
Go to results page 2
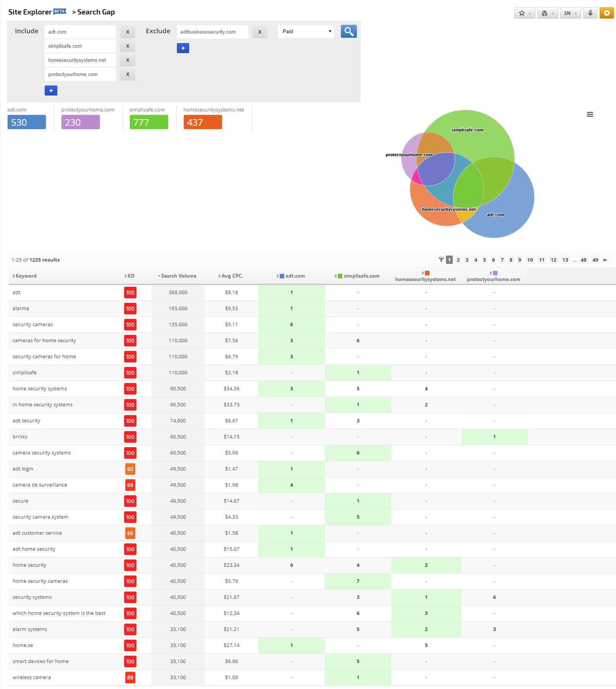pyautogui.click(x=458, y=260)
